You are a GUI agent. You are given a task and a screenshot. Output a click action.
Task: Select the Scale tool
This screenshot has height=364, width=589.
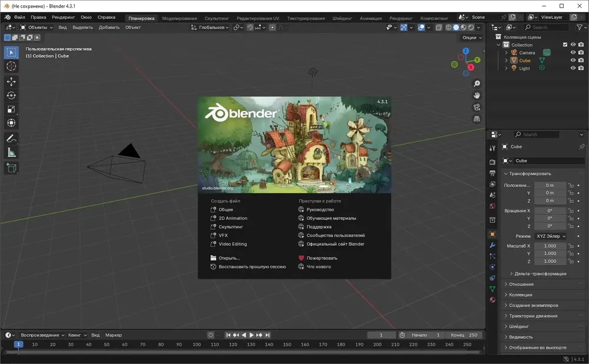11,109
